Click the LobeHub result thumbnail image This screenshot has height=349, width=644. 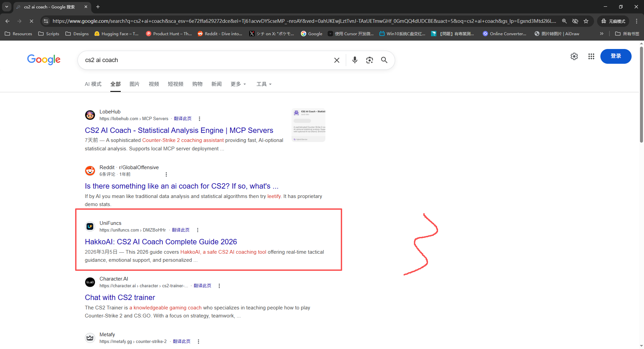309,125
